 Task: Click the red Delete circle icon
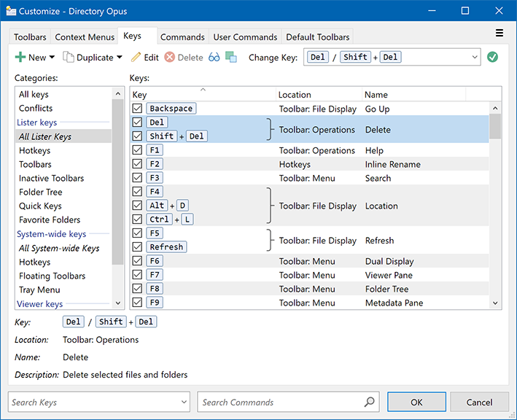[x=169, y=58]
